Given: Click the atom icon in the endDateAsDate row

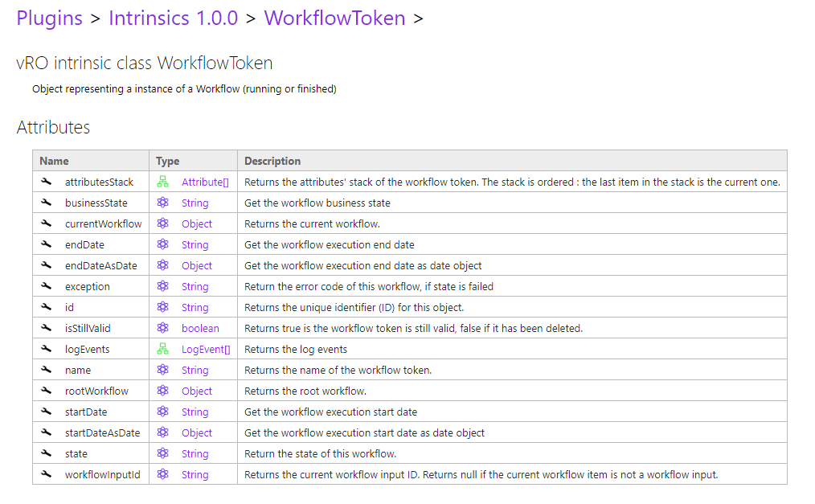Looking at the screenshot, I should point(162,265).
